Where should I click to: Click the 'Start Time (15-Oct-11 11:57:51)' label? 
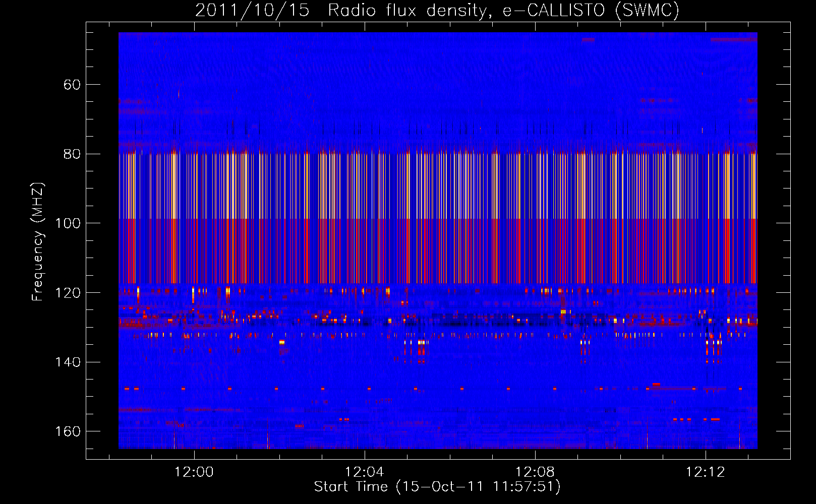point(437,487)
